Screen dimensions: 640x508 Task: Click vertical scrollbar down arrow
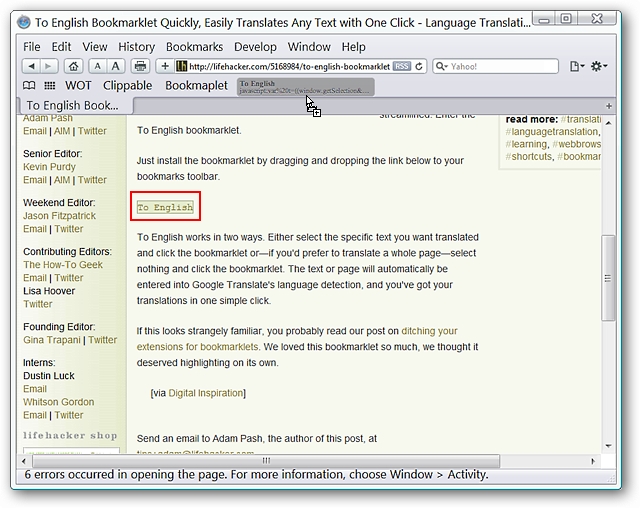pos(608,446)
